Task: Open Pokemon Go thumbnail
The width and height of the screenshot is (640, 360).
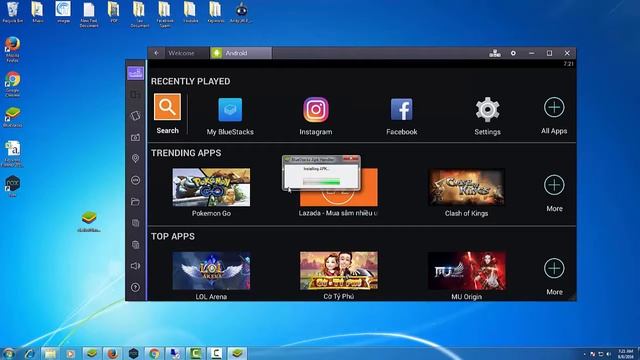Action: [x=211, y=187]
